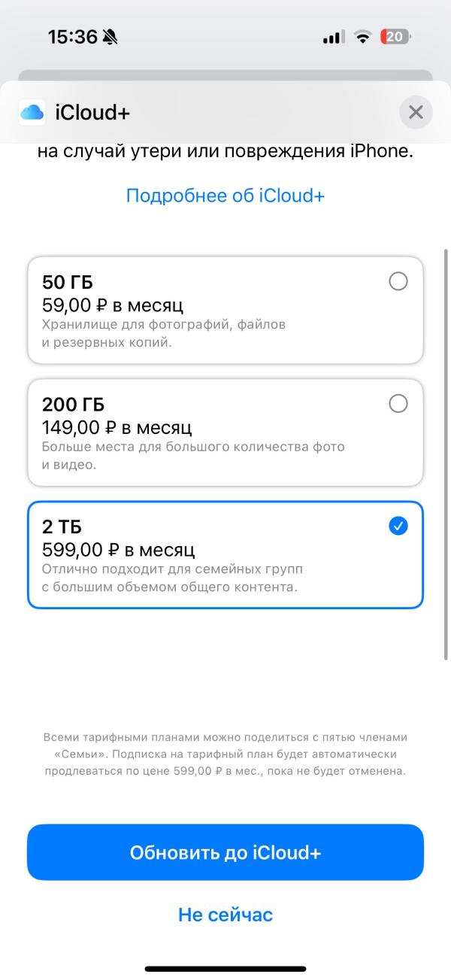Click the blue checkmark on the 2 ТБ plan
The height and width of the screenshot is (980, 451).
tap(398, 526)
